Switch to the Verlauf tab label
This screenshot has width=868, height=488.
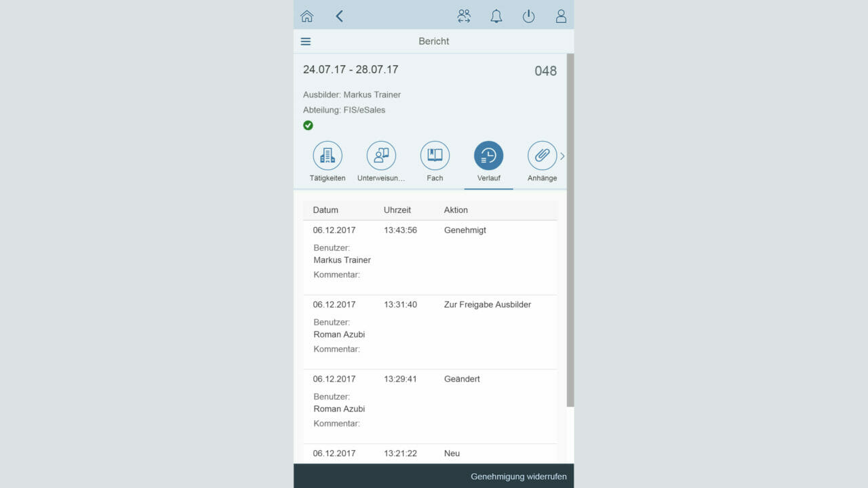point(489,178)
